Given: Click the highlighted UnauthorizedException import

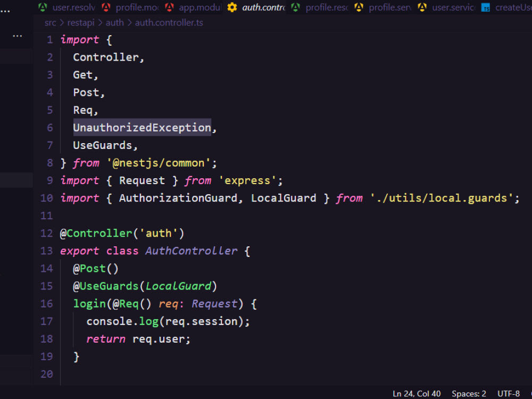Looking at the screenshot, I should [142, 128].
